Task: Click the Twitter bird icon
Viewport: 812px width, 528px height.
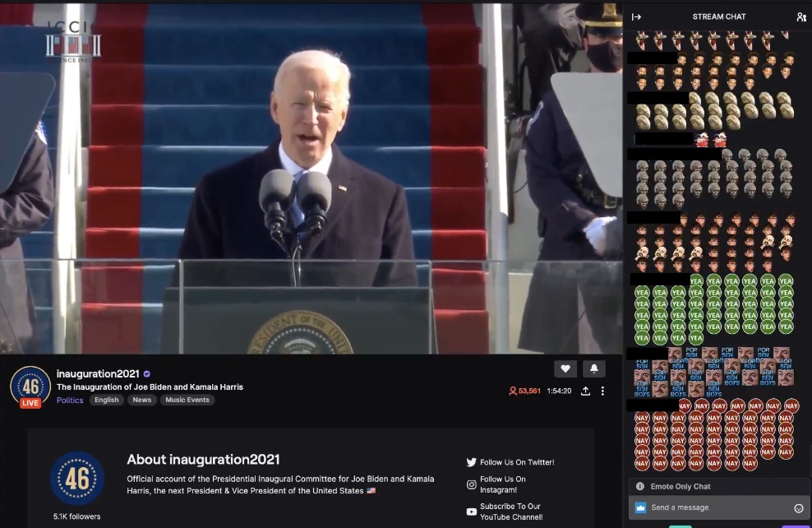Action: 471,462
